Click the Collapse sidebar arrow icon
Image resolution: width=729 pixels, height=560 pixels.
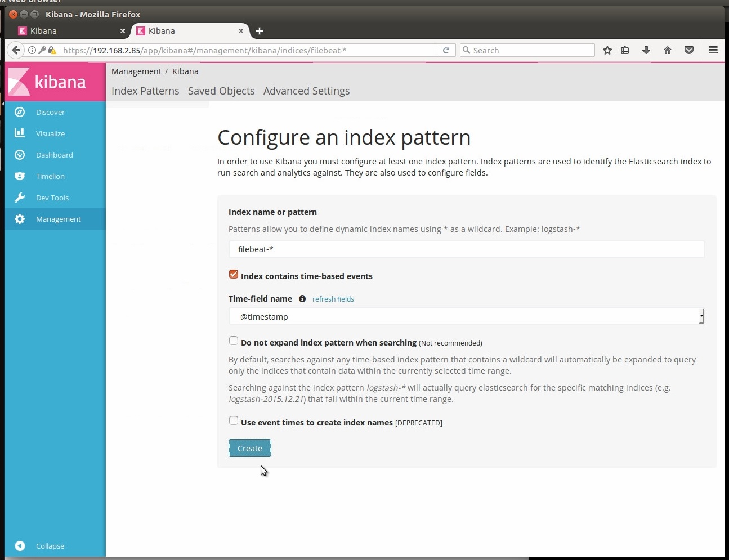point(20,546)
